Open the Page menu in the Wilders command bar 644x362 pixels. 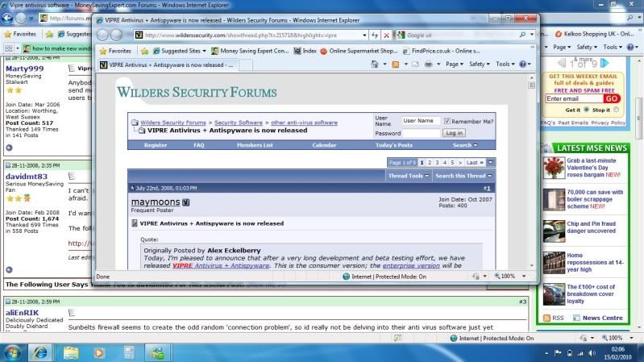[x=455, y=64]
